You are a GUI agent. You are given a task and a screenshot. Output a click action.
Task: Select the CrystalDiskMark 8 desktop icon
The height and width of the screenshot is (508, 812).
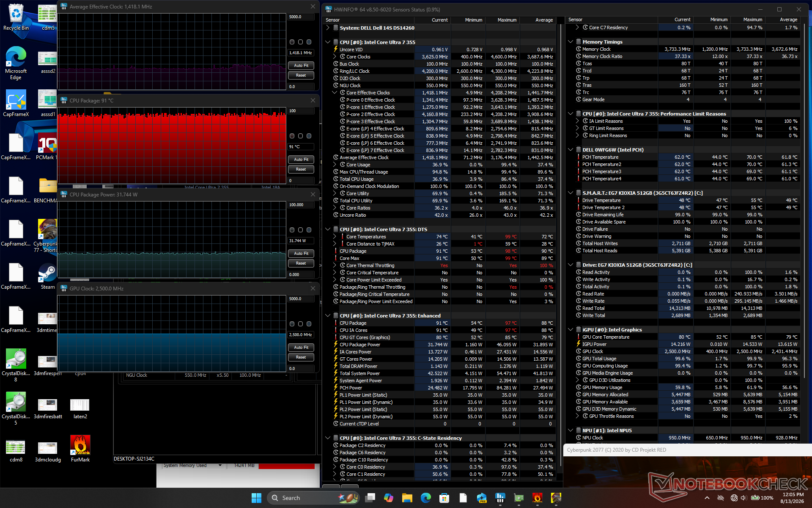click(x=16, y=365)
